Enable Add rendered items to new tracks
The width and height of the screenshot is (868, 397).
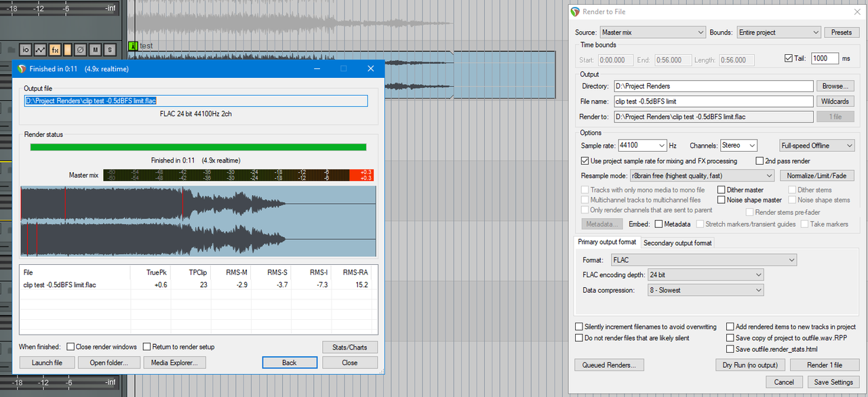[730, 327]
